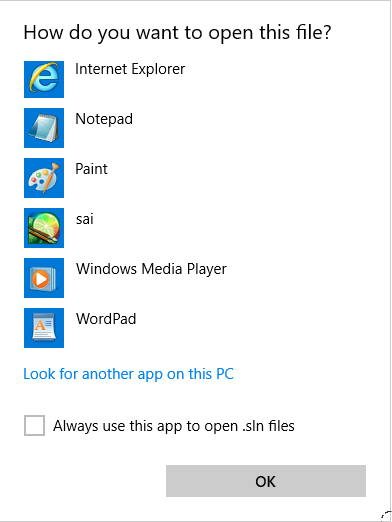Viewport: 392px width, 522px height.
Task: Choose the 'Windows Media Player' label
Action: click(x=151, y=269)
